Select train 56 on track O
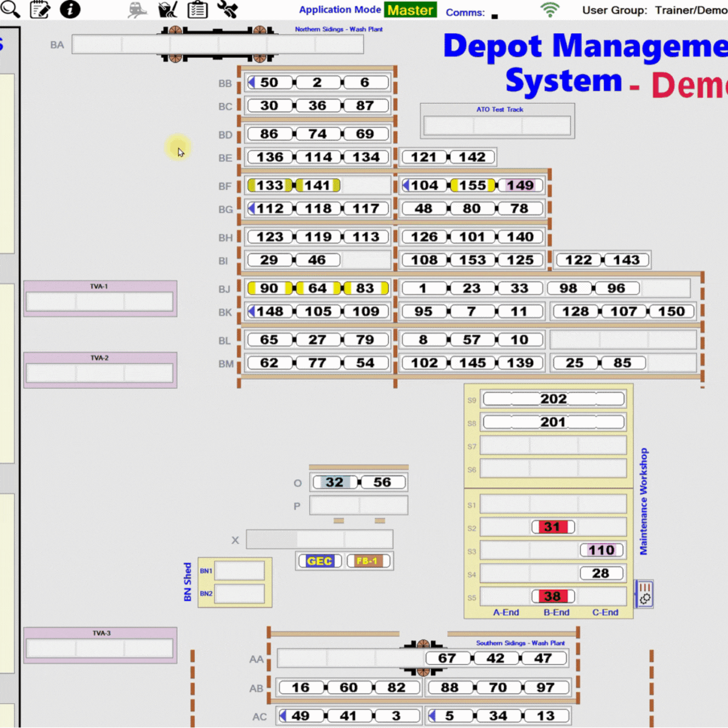Image resolution: width=728 pixels, height=728 pixels. (x=382, y=482)
